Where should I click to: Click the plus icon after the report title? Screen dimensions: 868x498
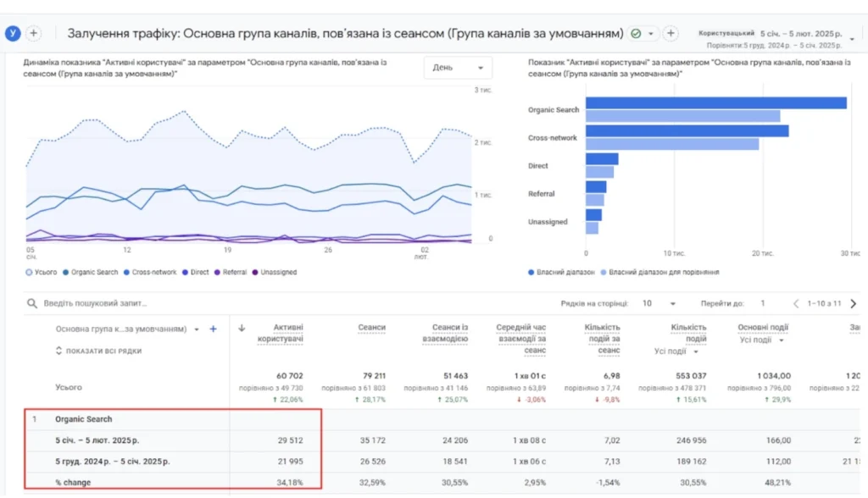(670, 33)
